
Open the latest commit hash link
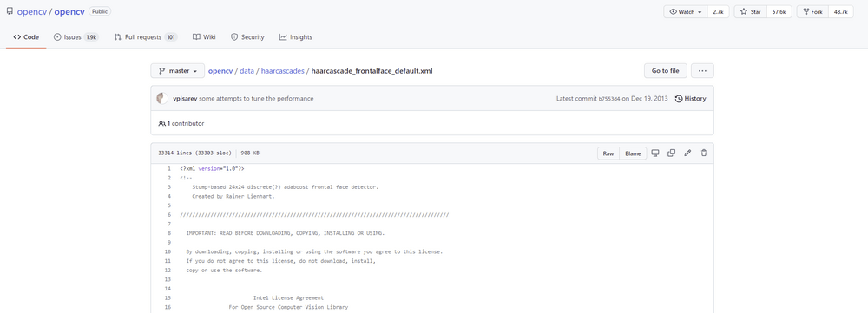pos(609,99)
